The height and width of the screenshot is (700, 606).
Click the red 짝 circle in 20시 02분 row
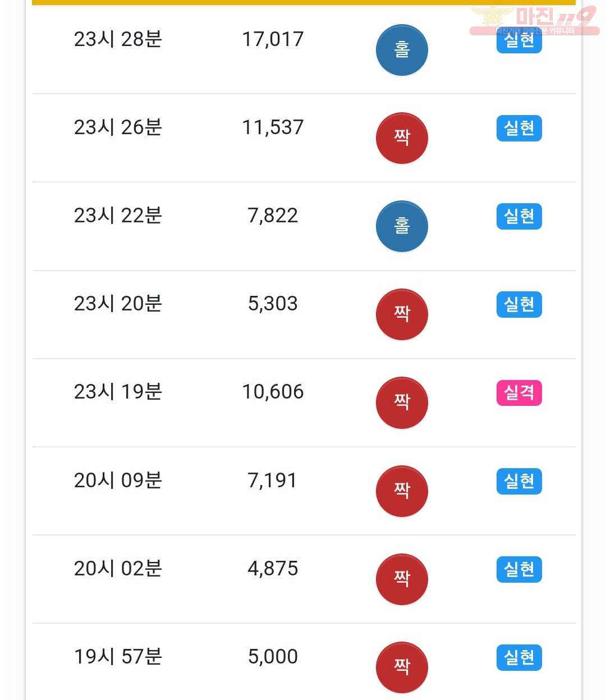[402, 579]
